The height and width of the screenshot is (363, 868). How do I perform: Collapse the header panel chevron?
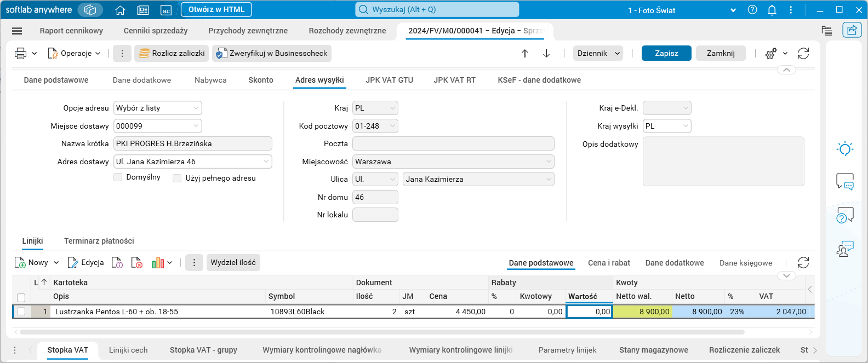point(786,70)
